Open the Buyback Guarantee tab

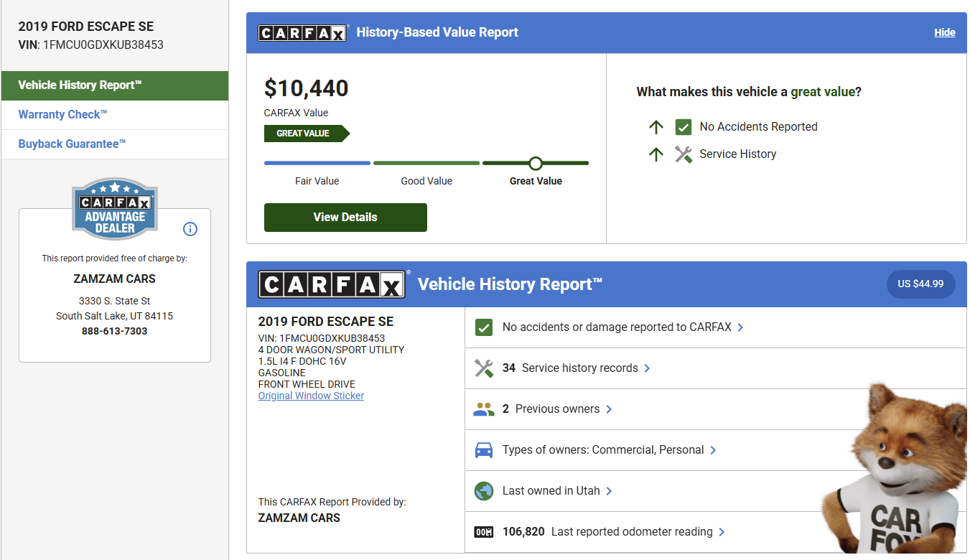(72, 144)
